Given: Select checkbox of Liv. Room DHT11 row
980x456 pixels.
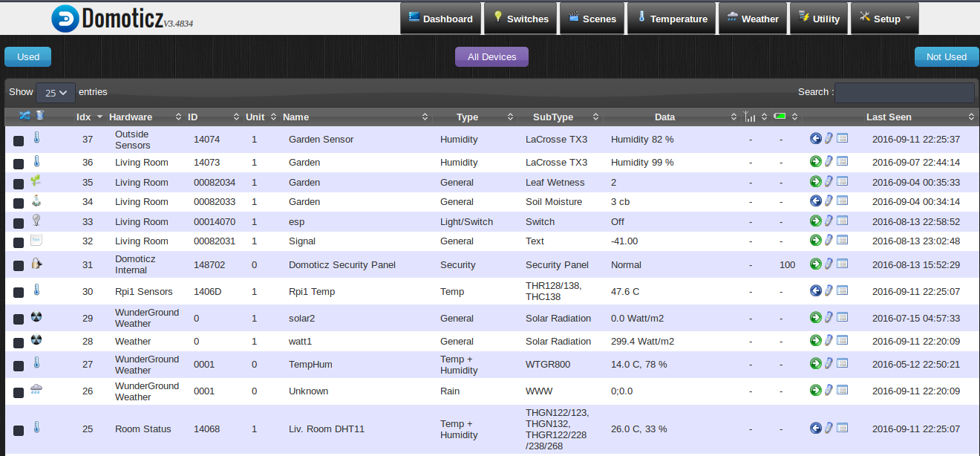Looking at the screenshot, I should 19,430.
